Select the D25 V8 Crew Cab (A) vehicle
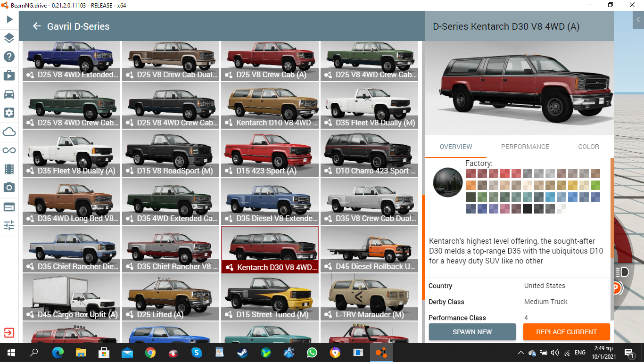Screen dimensions: 644x362 (270, 61)
